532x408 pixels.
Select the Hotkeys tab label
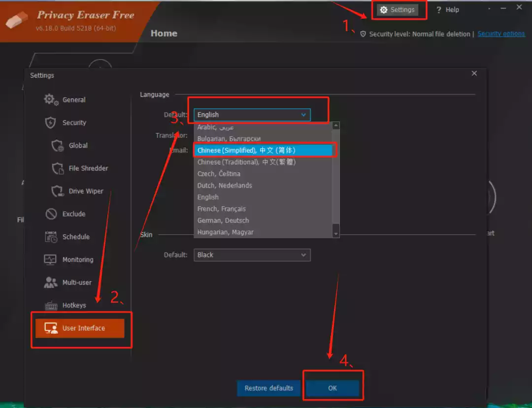[74, 305]
